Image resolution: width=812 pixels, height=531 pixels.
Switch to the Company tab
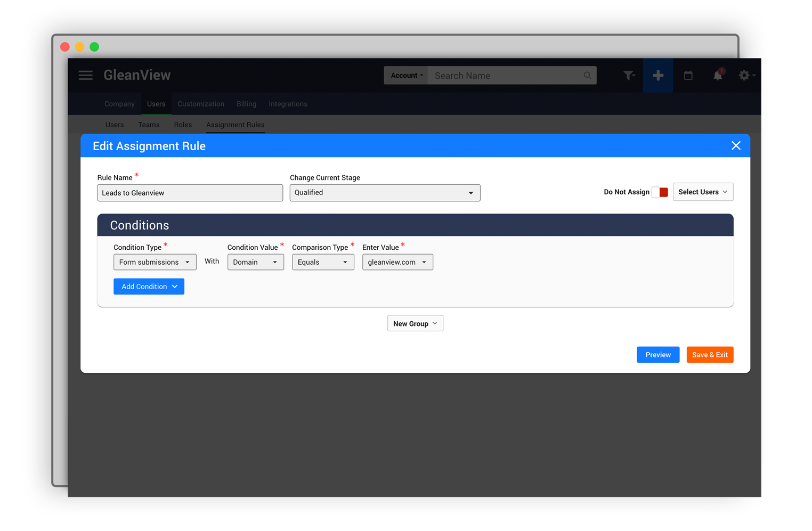(x=119, y=104)
